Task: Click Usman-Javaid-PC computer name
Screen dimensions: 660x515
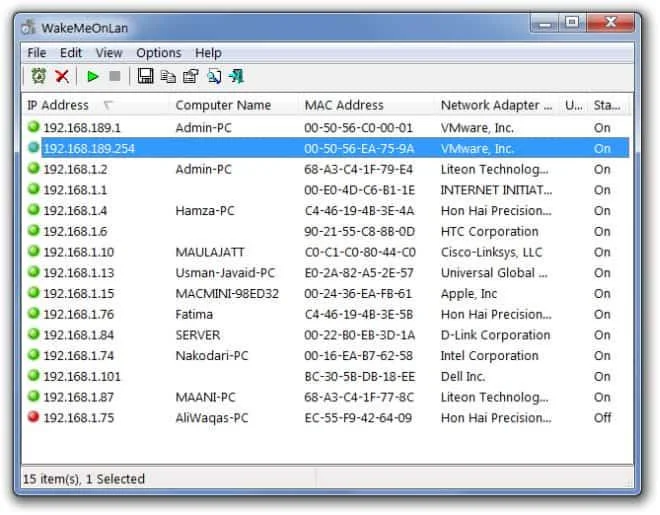Action: (x=225, y=273)
